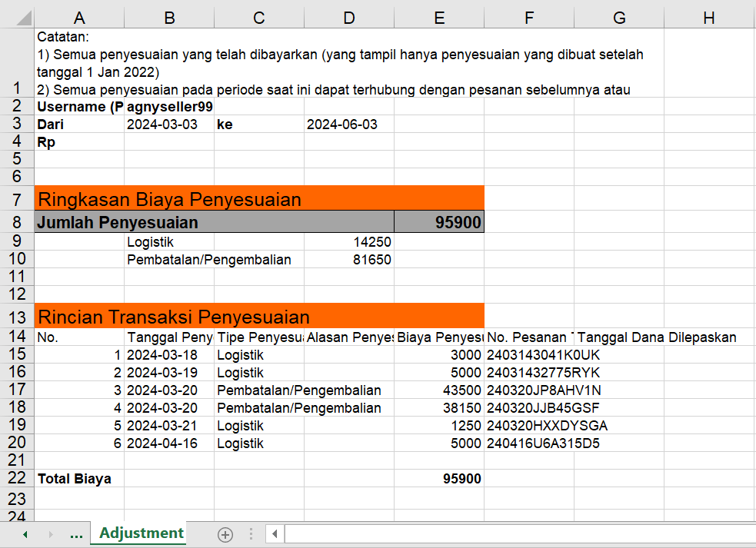This screenshot has width=756, height=548.
Task: Click amount 1250 cell
Action: click(x=439, y=425)
